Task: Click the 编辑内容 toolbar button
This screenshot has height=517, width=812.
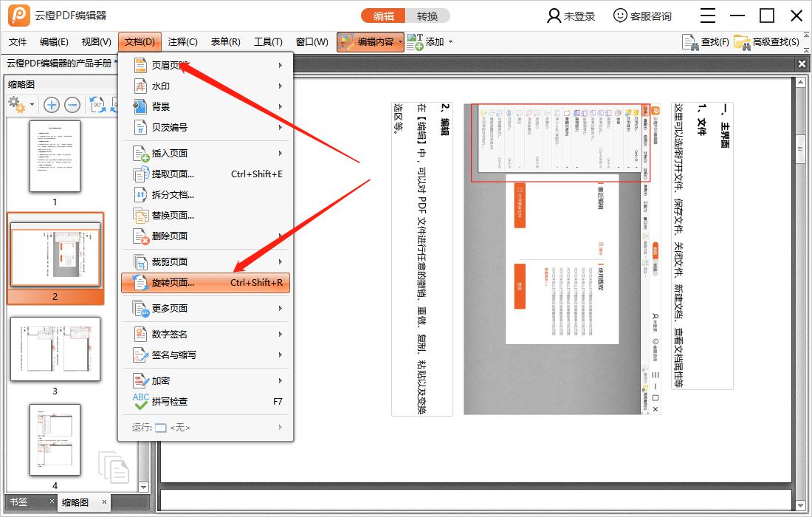Action: [x=371, y=42]
